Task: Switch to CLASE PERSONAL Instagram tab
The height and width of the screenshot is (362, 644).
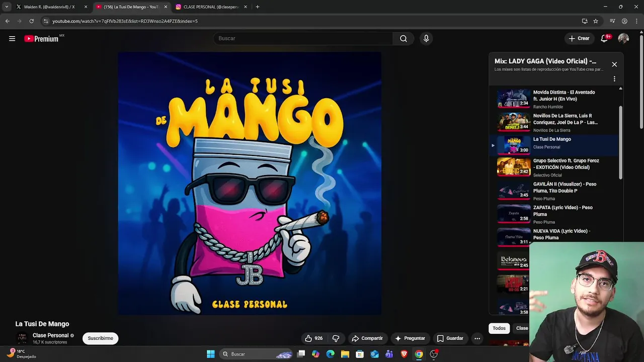Action: click(211, 7)
